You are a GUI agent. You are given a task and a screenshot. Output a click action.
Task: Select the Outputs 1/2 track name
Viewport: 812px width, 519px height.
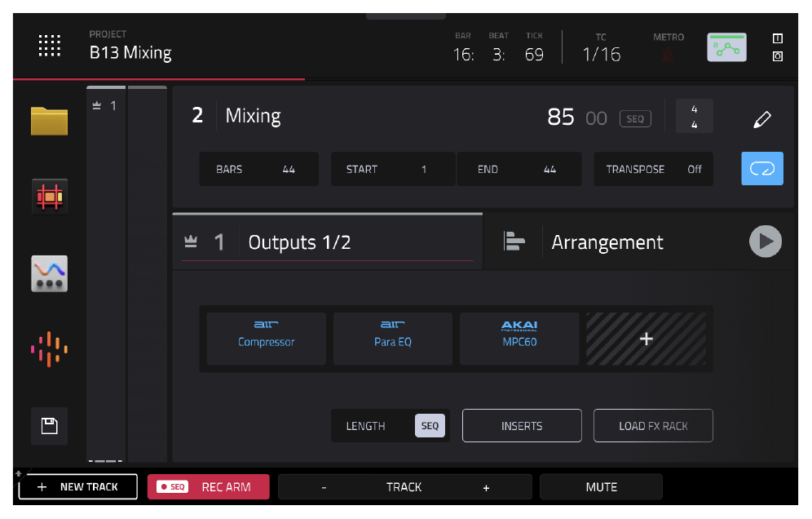click(299, 242)
